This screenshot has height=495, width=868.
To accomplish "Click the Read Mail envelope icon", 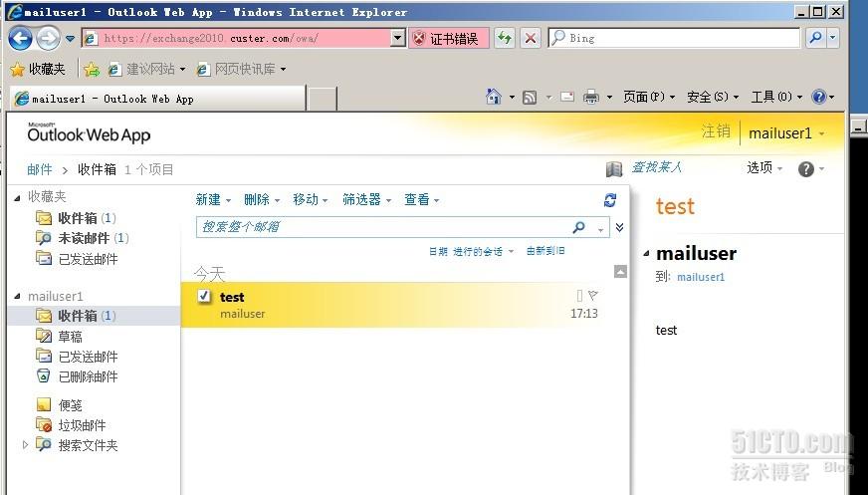I will (x=567, y=97).
